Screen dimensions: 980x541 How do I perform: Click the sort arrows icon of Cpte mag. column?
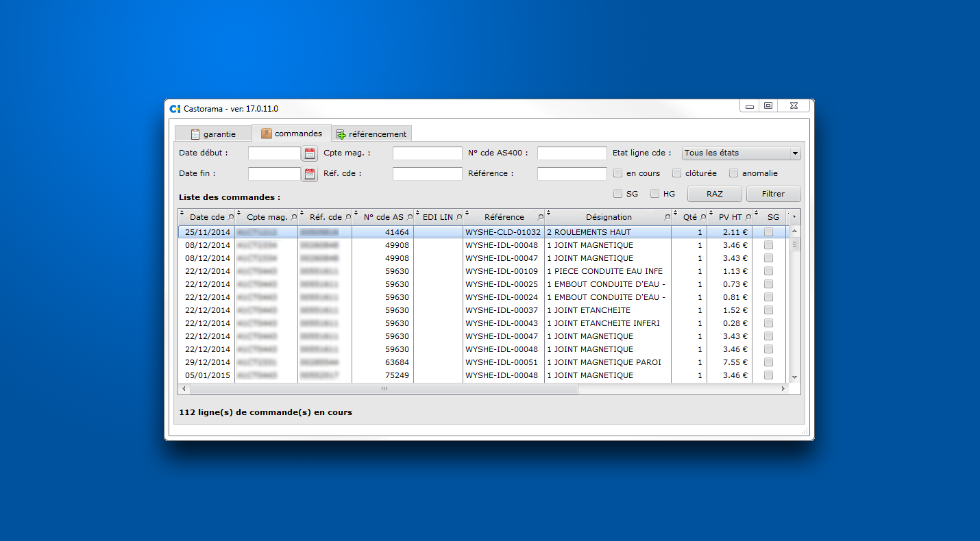coord(238,212)
